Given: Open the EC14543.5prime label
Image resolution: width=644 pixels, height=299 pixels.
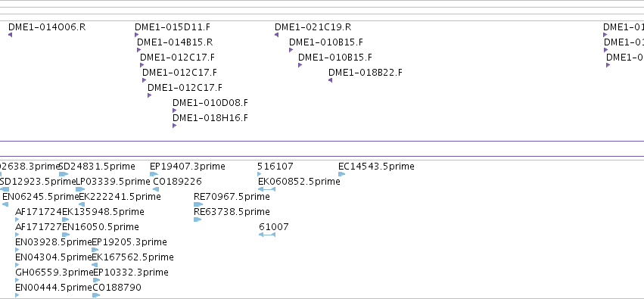Looking at the screenshot, I should [x=376, y=167].
